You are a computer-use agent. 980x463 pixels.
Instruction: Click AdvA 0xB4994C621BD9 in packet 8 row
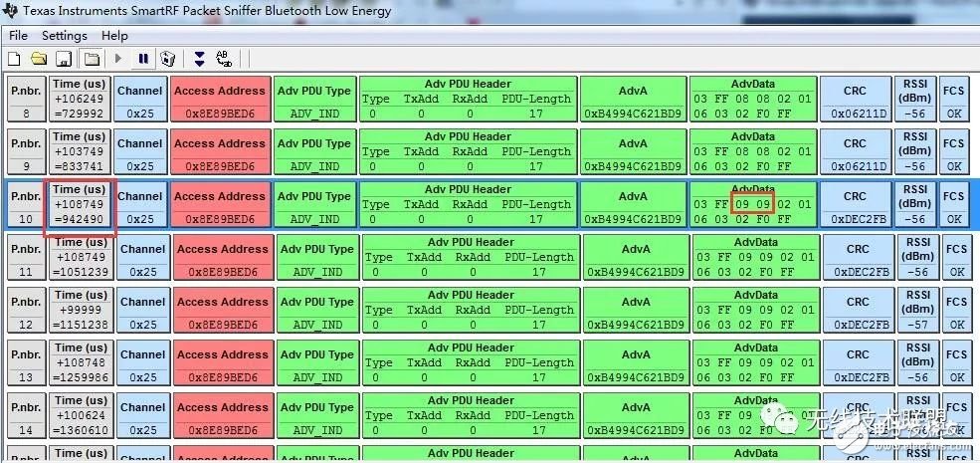pyautogui.click(x=633, y=99)
